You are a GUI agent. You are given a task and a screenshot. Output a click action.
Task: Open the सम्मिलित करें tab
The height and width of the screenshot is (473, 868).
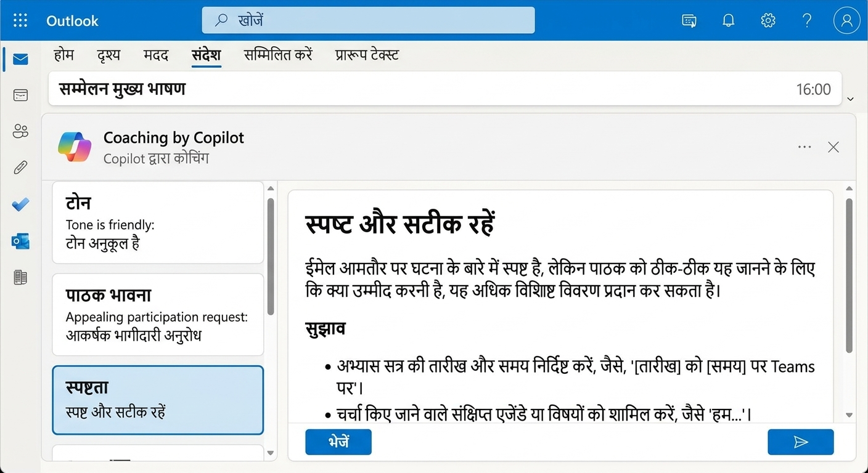point(278,55)
